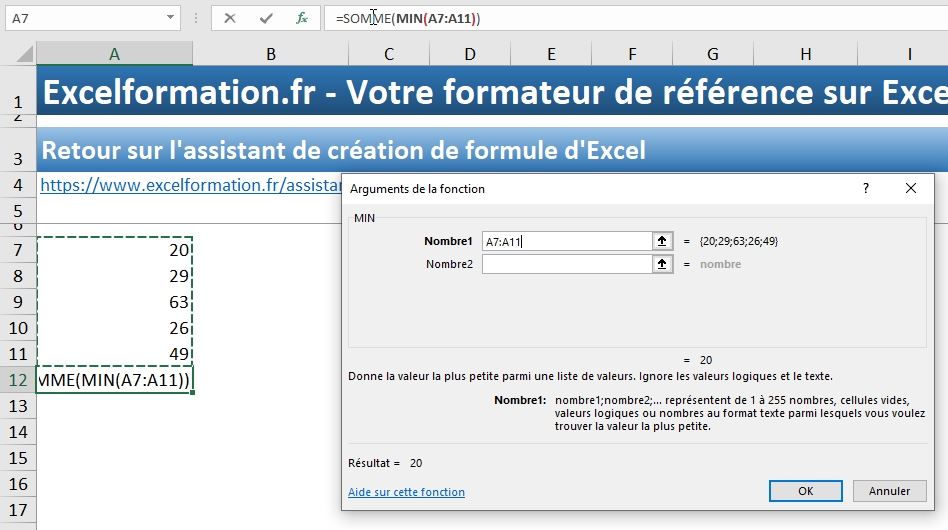The height and width of the screenshot is (530, 948).
Task: Click the Excelformation.fr title banner cell
Action: (492, 91)
